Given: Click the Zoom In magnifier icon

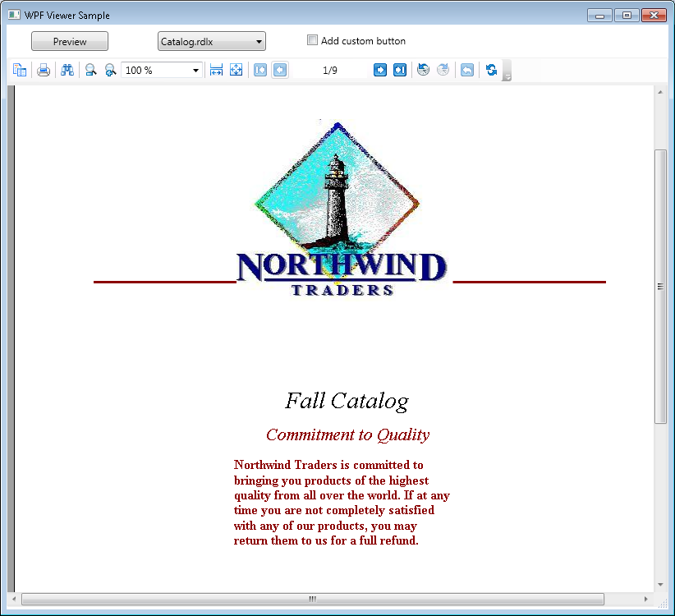Looking at the screenshot, I should pyautogui.click(x=110, y=70).
